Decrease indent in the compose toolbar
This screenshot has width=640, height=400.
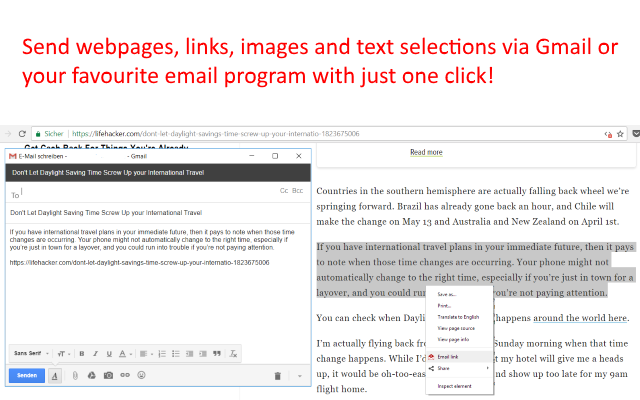[189, 354]
